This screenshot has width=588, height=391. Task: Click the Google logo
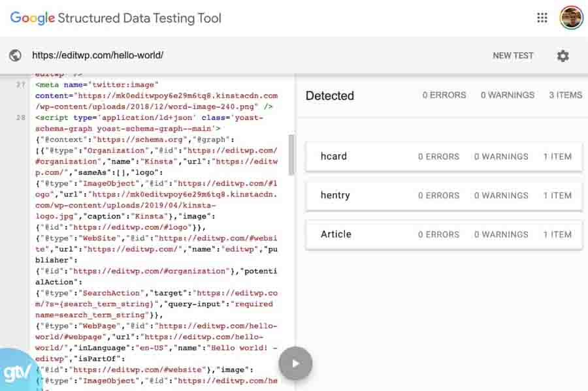32,18
